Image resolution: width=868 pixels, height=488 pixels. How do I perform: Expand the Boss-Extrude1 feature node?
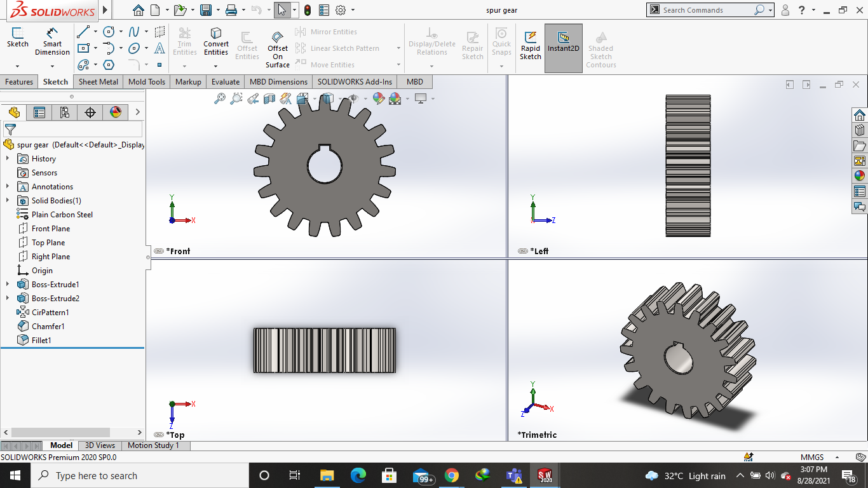point(8,284)
